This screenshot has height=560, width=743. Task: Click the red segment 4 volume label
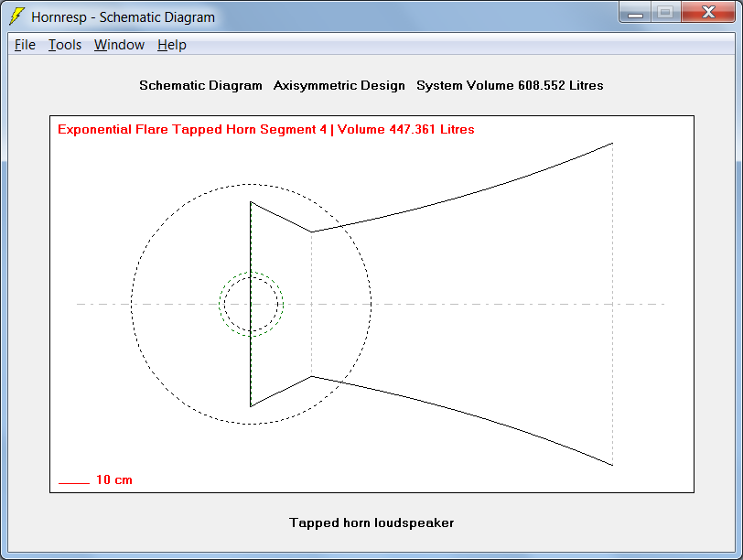(x=266, y=129)
